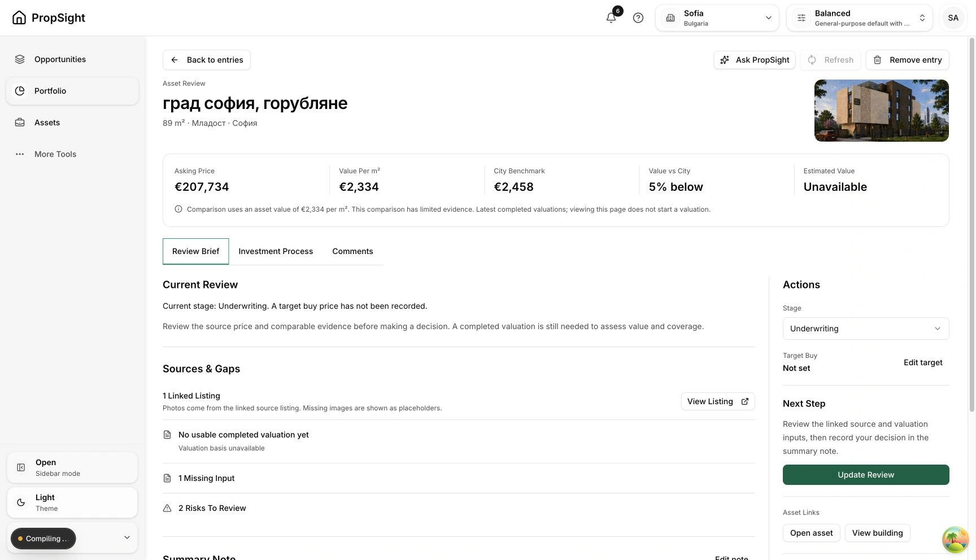Click the document icon beside No usable valuation
This screenshot has height=560, width=976.
coord(167,435)
